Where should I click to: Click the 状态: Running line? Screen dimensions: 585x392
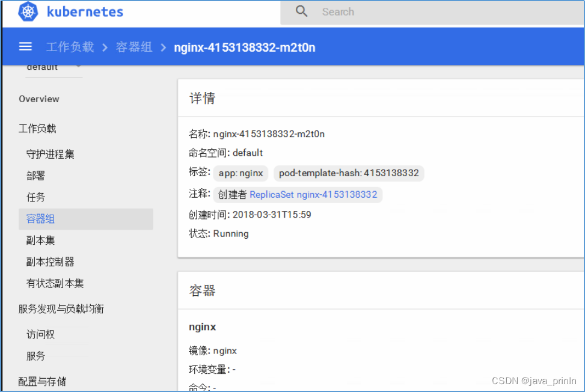(219, 234)
